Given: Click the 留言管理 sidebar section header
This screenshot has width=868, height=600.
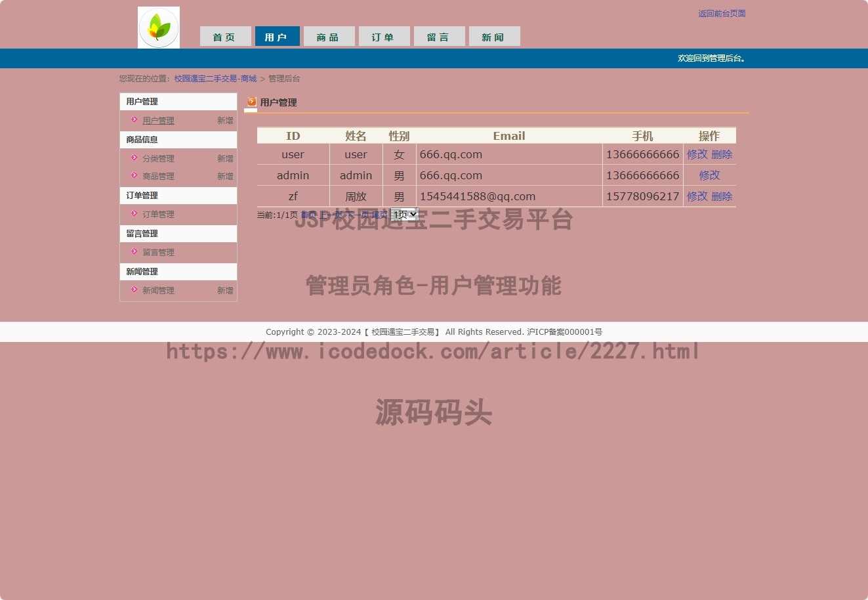Looking at the screenshot, I should coord(178,234).
